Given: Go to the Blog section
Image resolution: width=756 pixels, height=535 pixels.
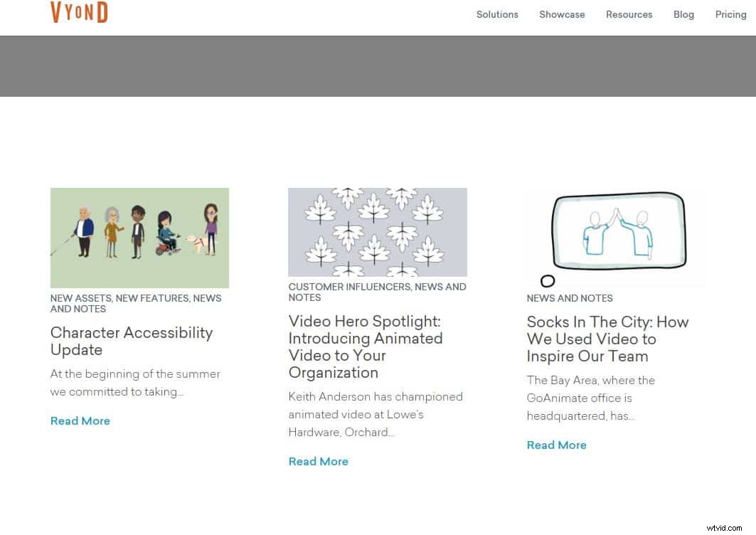Looking at the screenshot, I should (x=683, y=14).
